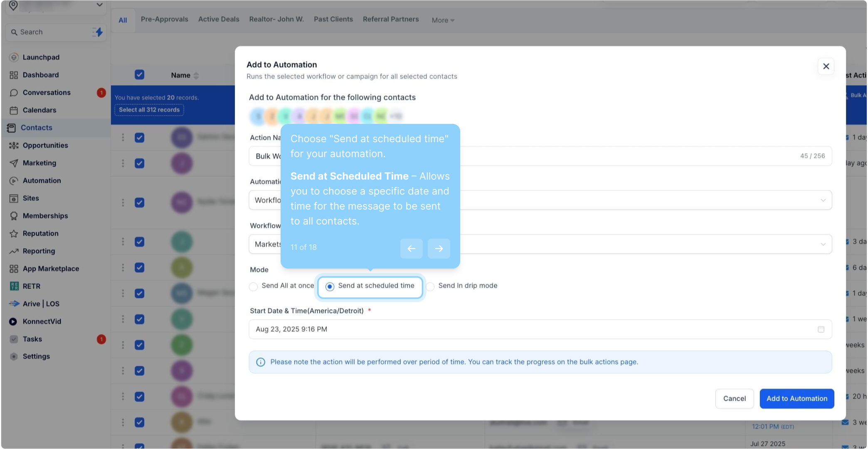Image resolution: width=868 pixels, height=449 pixels.
Task: Select Send In drip mode radio
Action: point(431,286)
